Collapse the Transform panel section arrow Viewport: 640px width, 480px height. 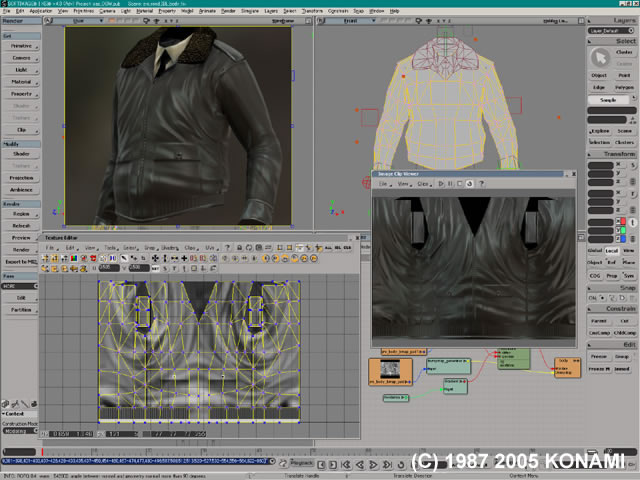pos(590,154)
